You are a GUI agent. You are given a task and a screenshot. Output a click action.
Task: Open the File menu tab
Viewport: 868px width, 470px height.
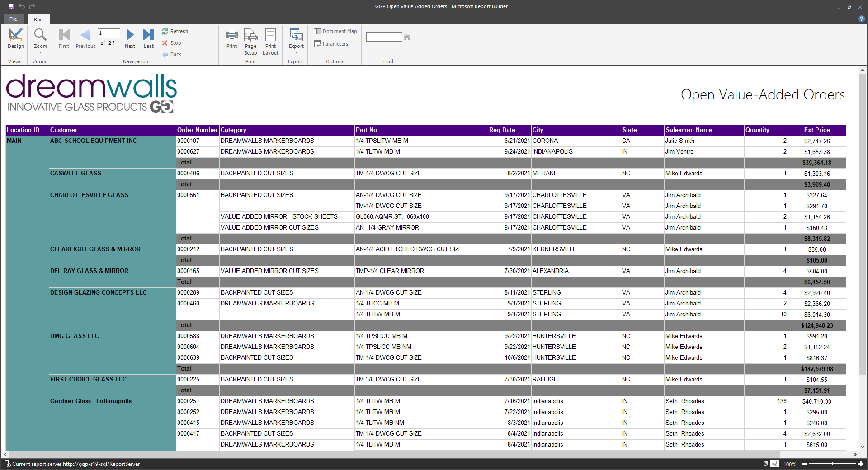pos(13,19)
